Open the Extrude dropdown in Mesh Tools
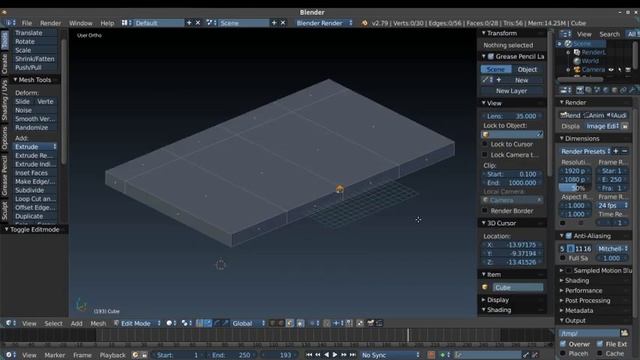Screen dimensions: 640x360 35,147
